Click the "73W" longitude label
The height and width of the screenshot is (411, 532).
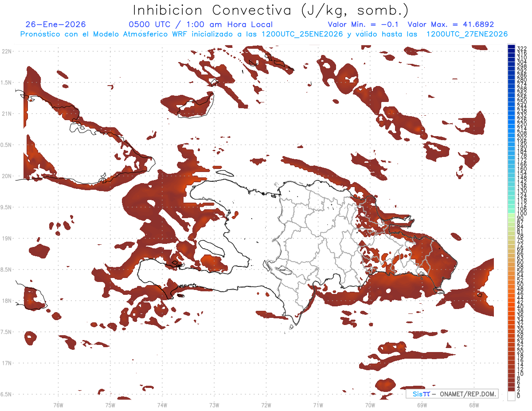tap(214, 405)
